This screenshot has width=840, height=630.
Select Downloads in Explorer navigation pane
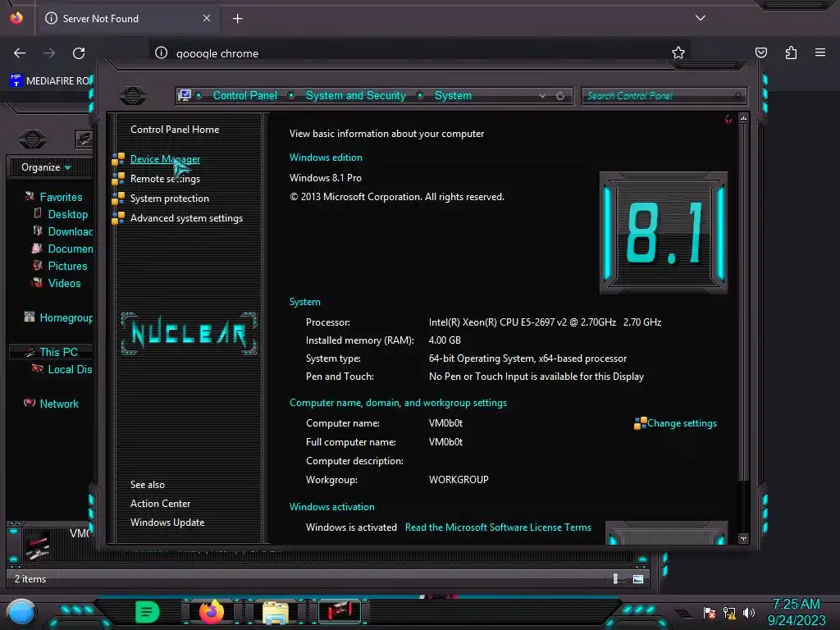(x=70, y=231)
